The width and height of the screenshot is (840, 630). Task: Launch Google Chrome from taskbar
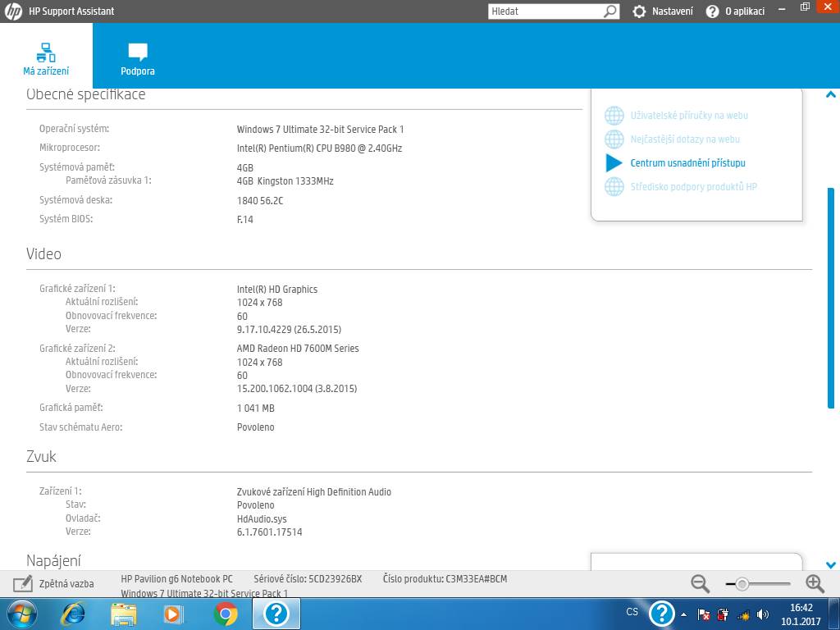pyautogui.click(x=226, y=614)
